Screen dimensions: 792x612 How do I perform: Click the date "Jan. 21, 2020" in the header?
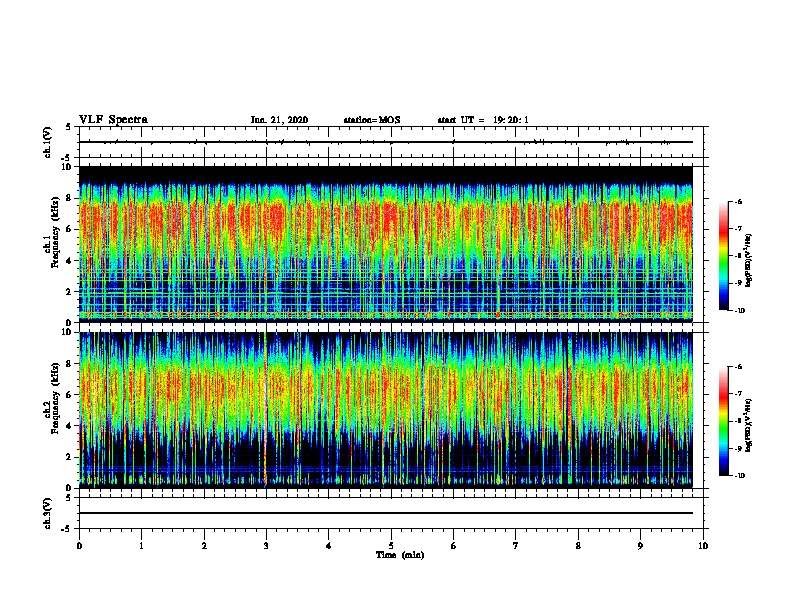279,120
